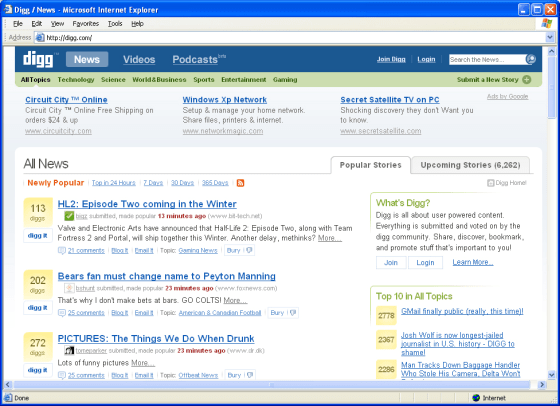Select the Videos section tab
560x406 pixels.
[x=139, y=59]
